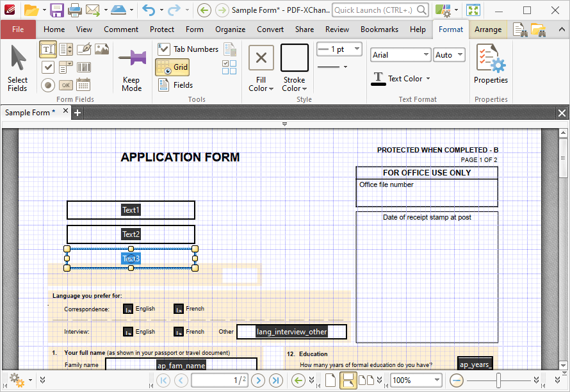570x392 pixels.
Task: Check Interview French checkbox field
Action: coord(179,332)
